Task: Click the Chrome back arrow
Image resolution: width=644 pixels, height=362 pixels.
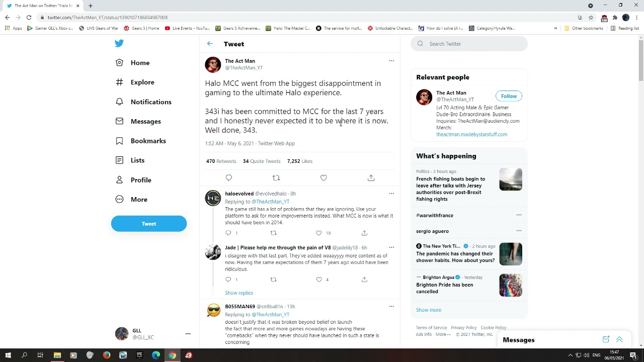Action: (x=7, y=18)
